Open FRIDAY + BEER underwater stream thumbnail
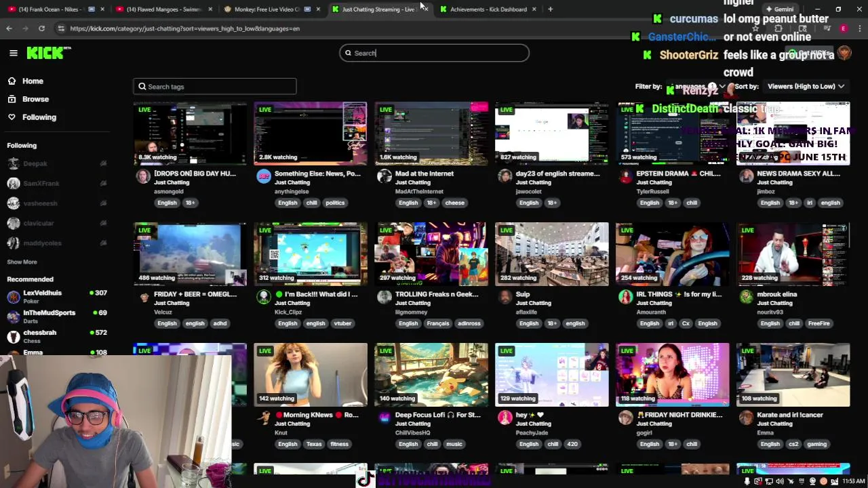This screenshot has width=868, height=488. click(x=190, y=254)
